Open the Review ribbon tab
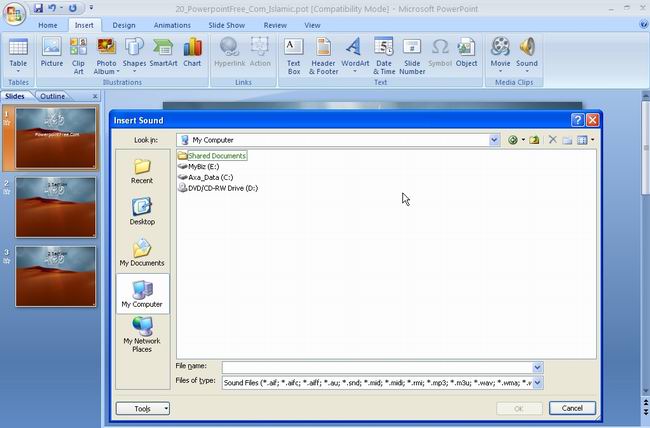Viewport: 650px width, 428px height. click(275, 25)
